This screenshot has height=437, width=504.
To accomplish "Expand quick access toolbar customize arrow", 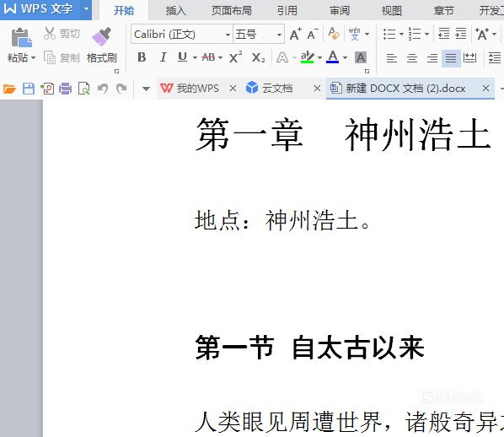I will coord(146,89).
